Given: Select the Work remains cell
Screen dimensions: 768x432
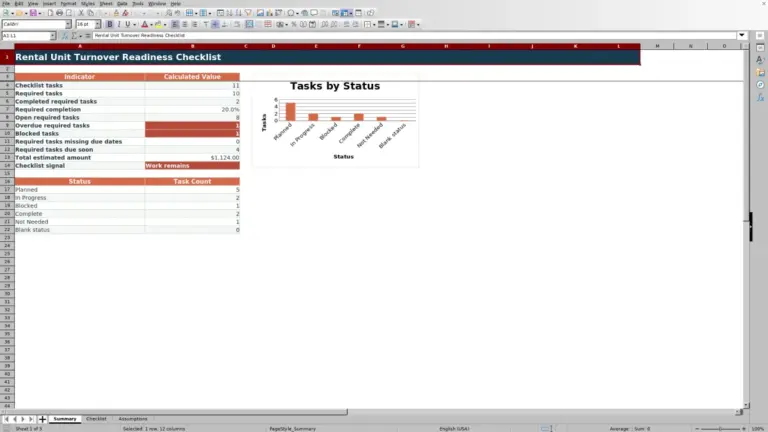Looking at the screenshot, I should [192, 166].
